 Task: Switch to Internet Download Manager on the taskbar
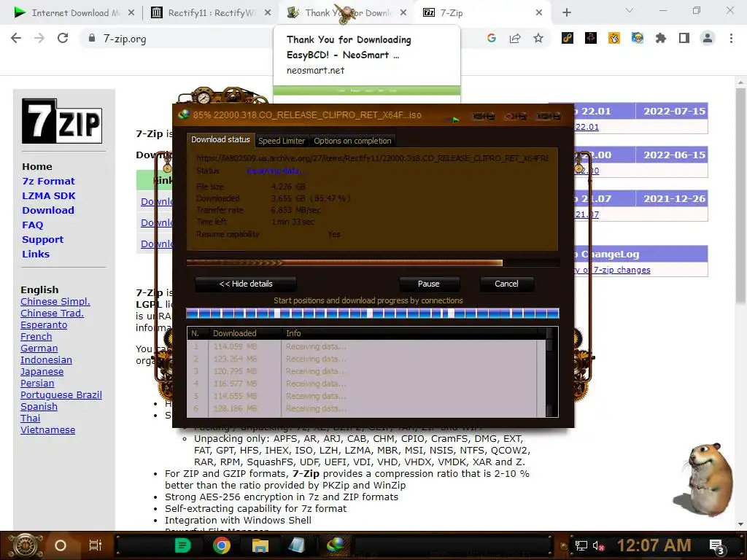tap(336, 544)
